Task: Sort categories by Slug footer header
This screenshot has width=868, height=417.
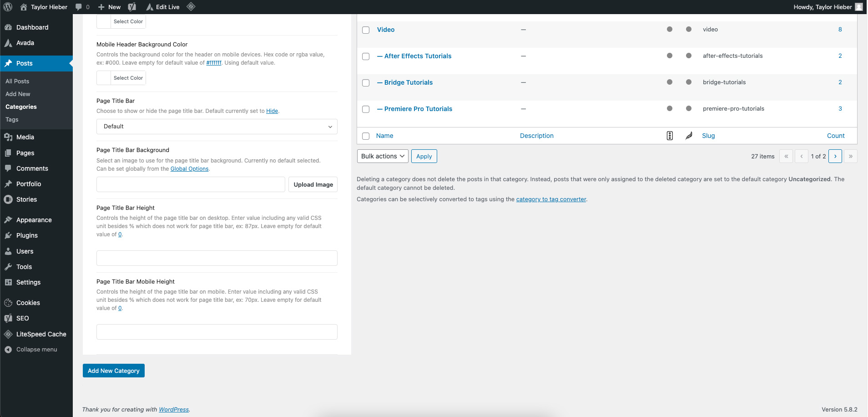Action: pyautogui.click(x=708, y=136)
